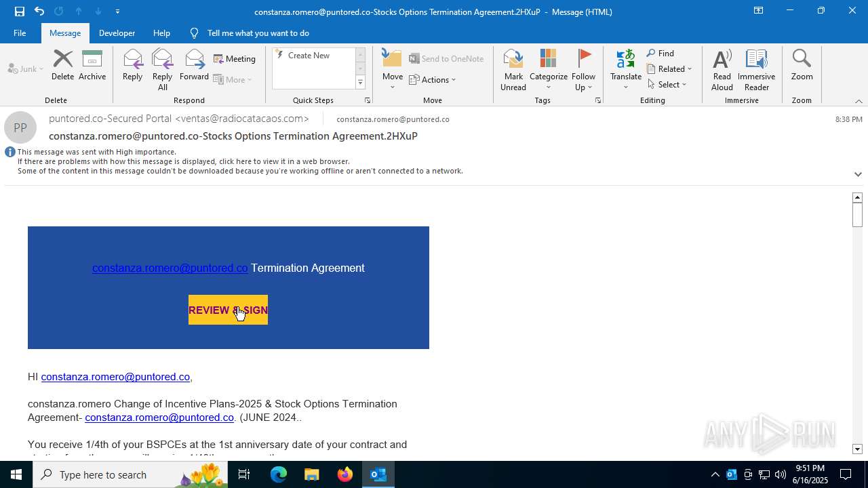The width and height of the screenshot is (868, 488).
Task: Click the Undo arrow in the title bar
Action: [39, 11]
